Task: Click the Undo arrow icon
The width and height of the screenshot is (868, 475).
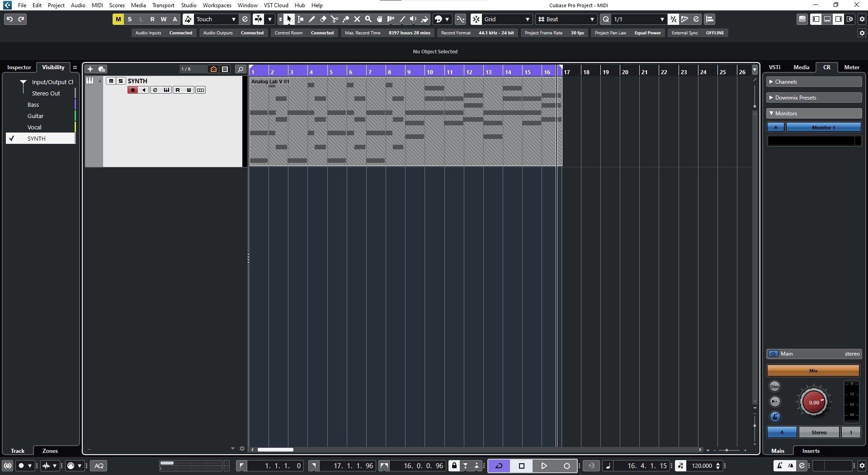Action: click(x=9, y=19)
